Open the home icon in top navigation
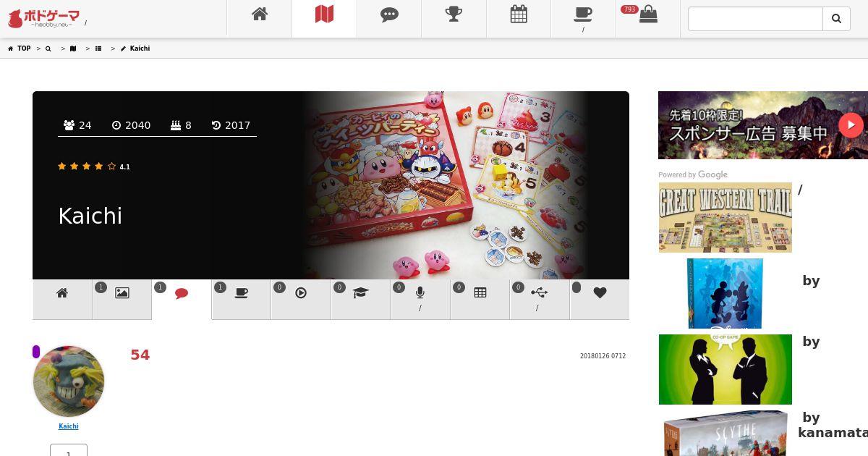This screenshot has width=868, height=456. (260, 14)
